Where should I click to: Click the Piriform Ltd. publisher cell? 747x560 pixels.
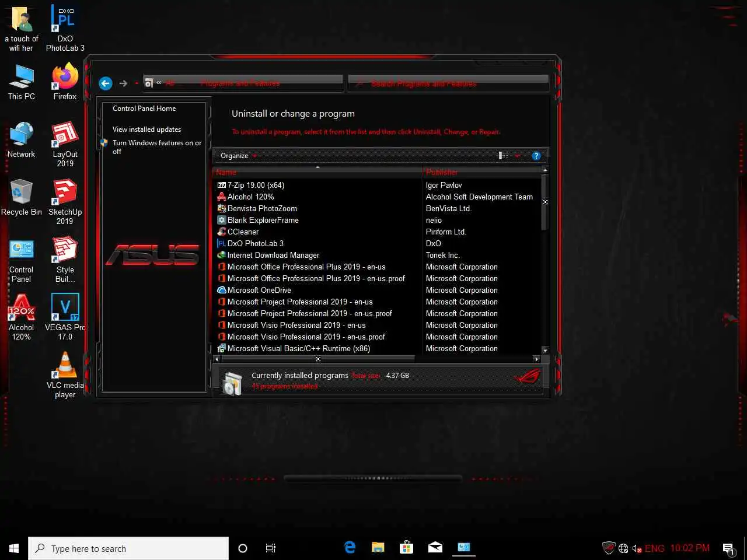[446, 232]
